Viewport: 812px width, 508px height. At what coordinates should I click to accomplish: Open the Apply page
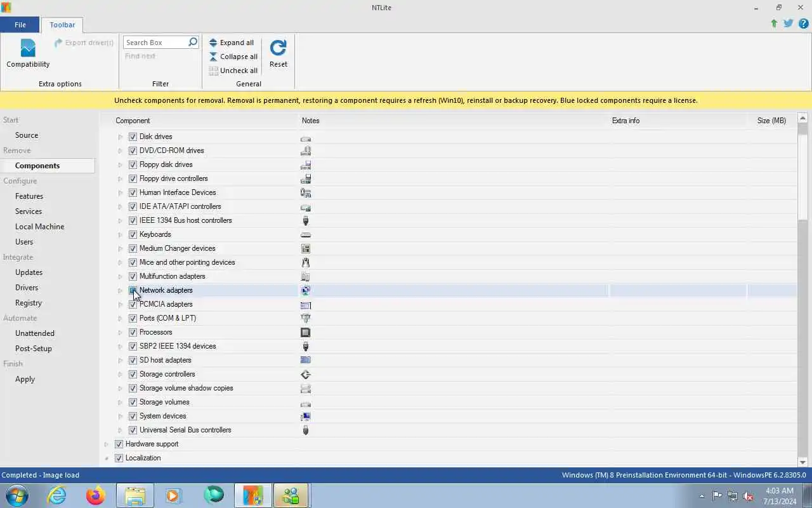click(25, 379)
